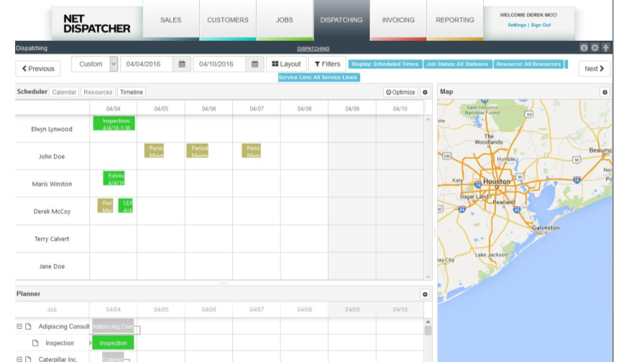This screenshot has width=644, height=362.
Task: Collapse Caterpillar Inc. job tree
Action: [x=19, y=359]
